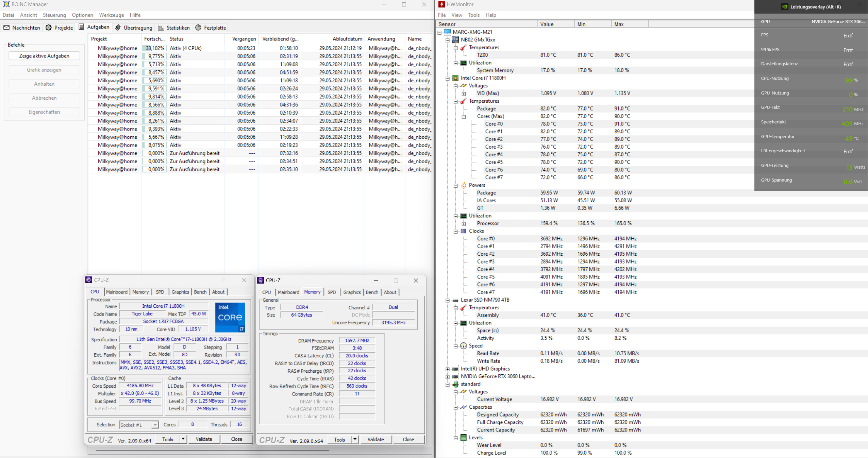Click the NVIDIA overlay logo icon
The width and height of the screenshot is (868, 458).
click(x=784, y=7)
